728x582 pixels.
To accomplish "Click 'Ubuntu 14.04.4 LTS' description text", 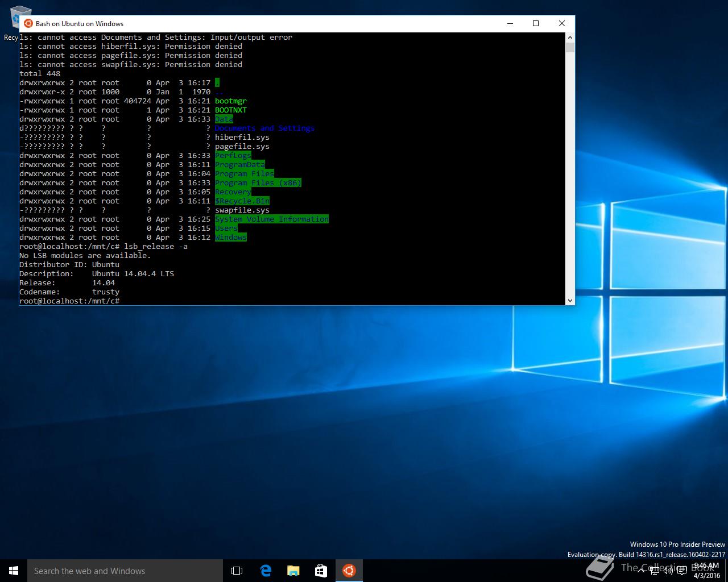I will tap(133, 273).
